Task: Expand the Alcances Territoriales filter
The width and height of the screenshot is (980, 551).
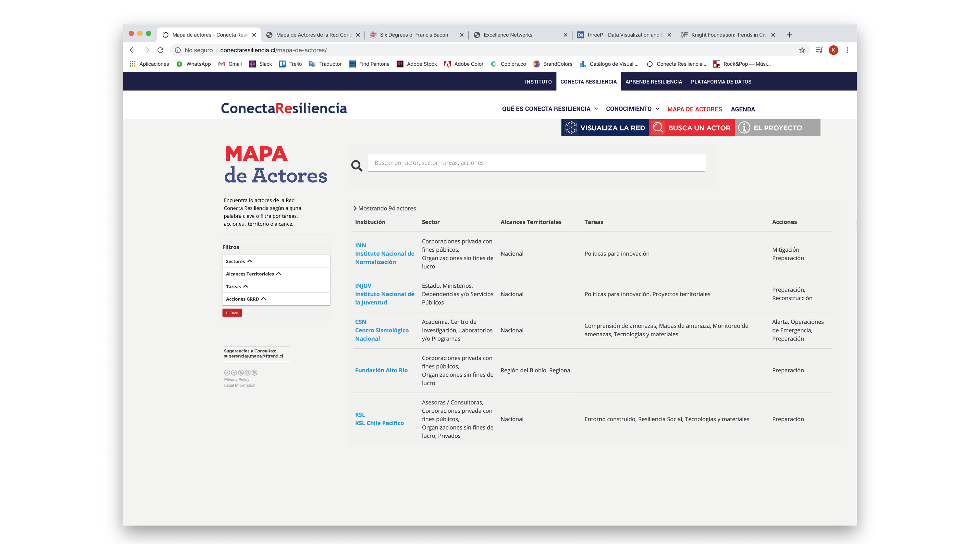Action: pos(276,274)
